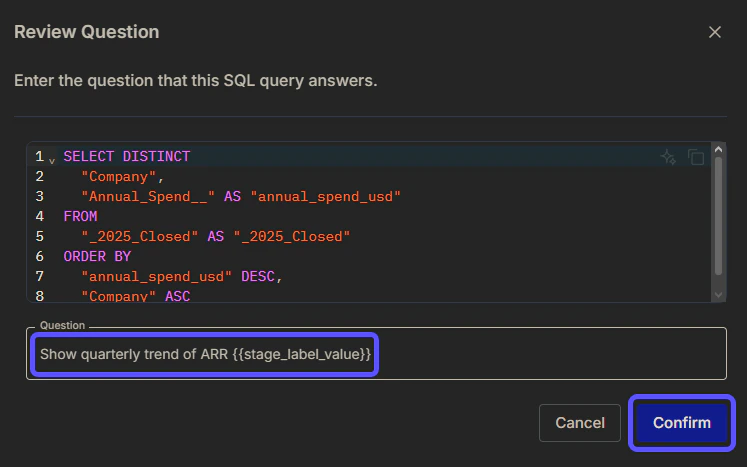Click the code editor scroll down arrow

(x=718, y=295)
